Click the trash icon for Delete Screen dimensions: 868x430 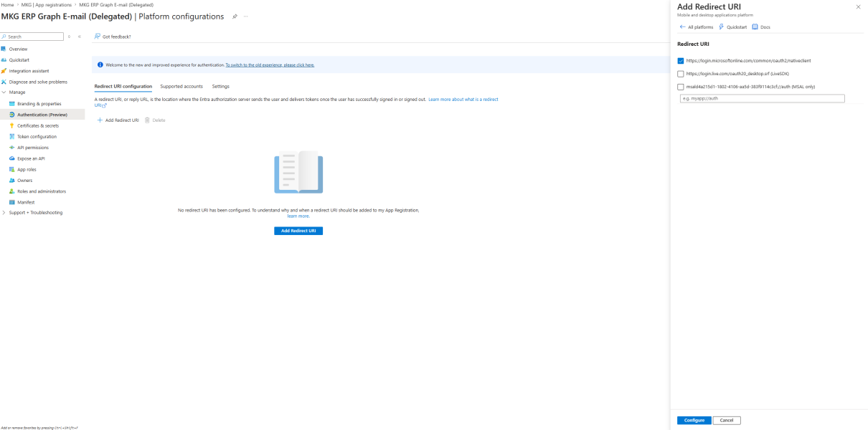(x=147, y=120)
